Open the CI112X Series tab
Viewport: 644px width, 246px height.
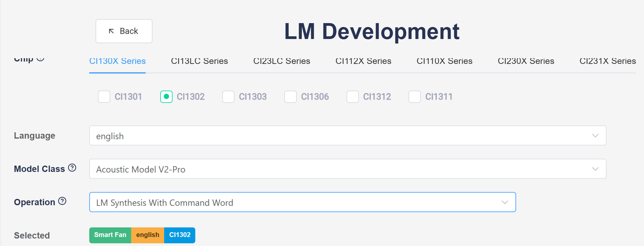click(363, 61)
